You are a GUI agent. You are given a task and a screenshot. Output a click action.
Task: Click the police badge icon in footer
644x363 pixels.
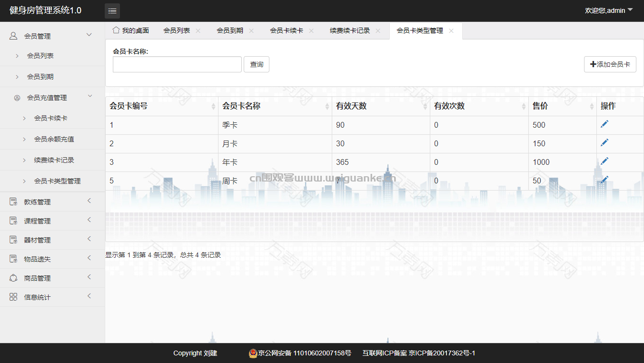pos(253,353)
